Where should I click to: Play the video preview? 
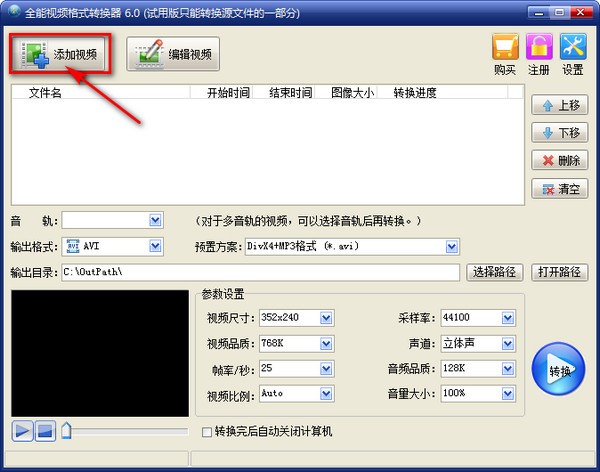pos(22,431)
